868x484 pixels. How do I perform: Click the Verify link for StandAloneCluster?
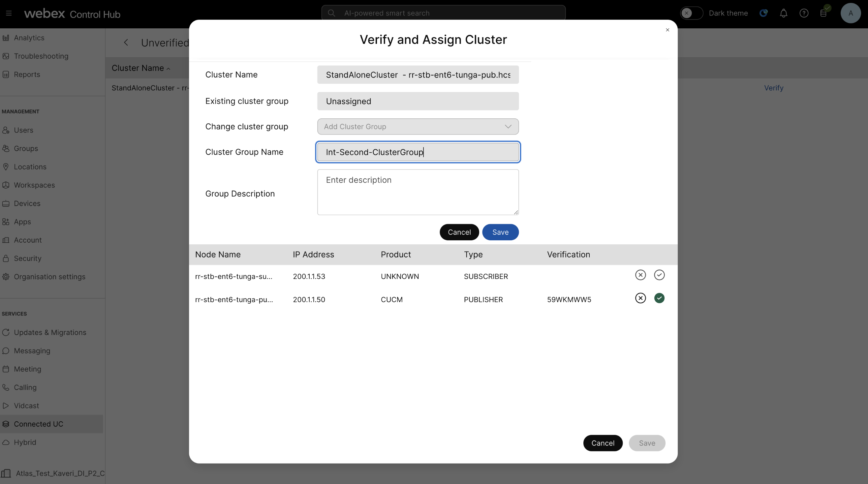(x=774, y=88)
